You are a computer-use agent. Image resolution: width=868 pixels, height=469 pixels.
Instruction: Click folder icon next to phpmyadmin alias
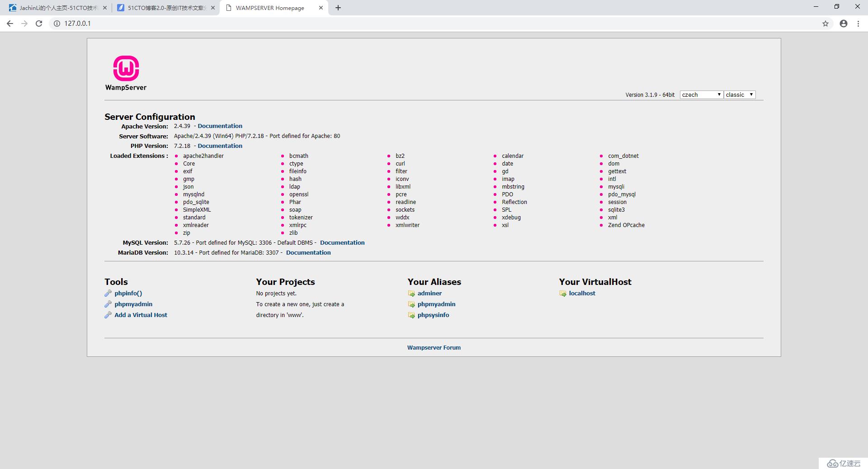[411, 304]
